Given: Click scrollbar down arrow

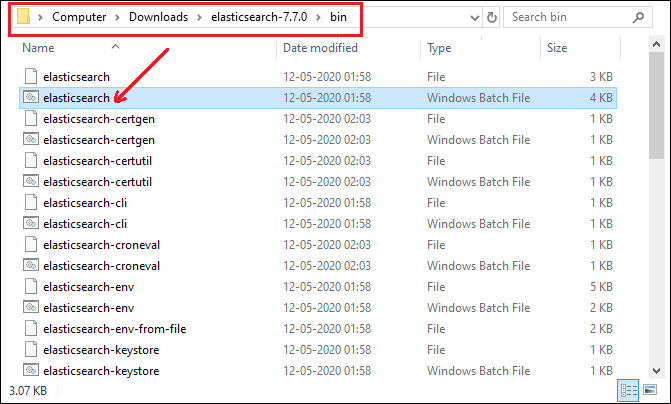Looking at the screenshot, I should coord(656,371).
